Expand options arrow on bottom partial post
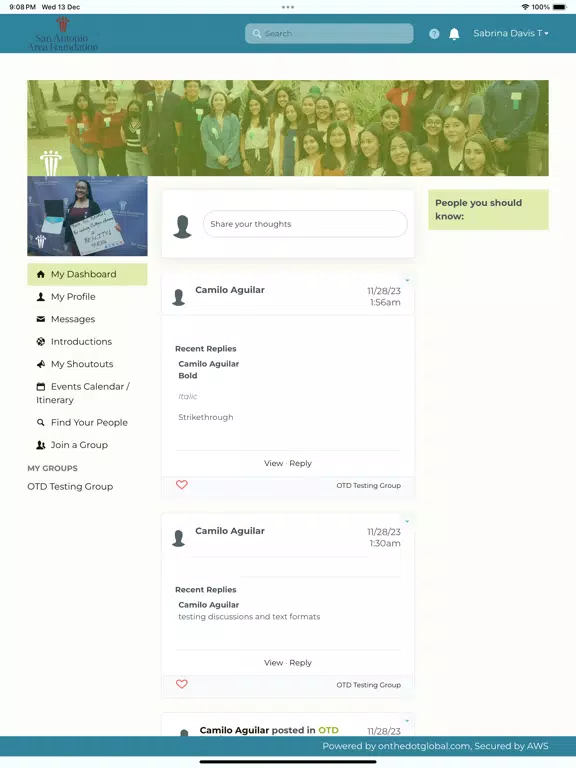 407,721
